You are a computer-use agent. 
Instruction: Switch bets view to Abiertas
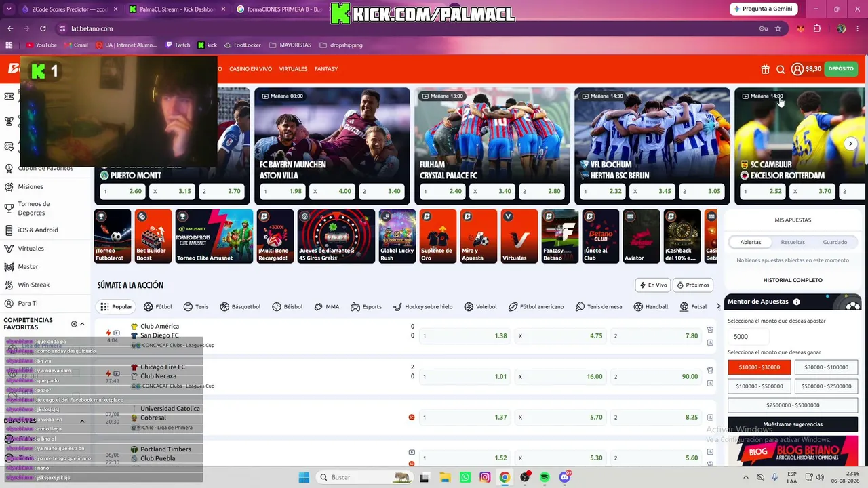(x=751, y=242)
